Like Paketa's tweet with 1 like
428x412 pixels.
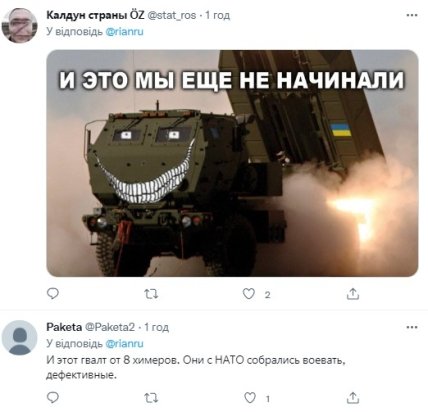click(x=250, y=398)
